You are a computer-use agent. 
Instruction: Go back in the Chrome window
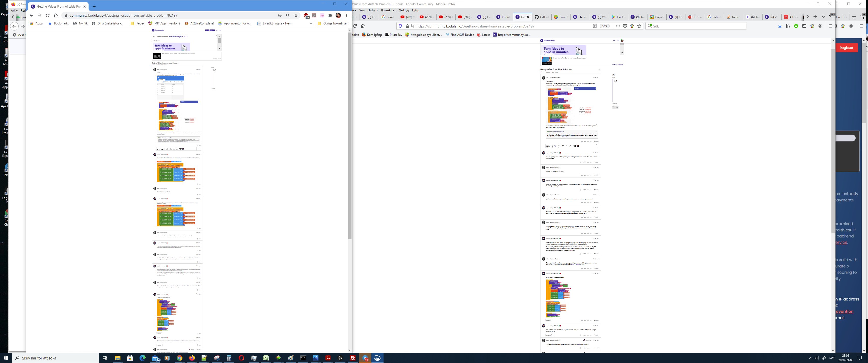pyautogui.click(x=31, y=15)
